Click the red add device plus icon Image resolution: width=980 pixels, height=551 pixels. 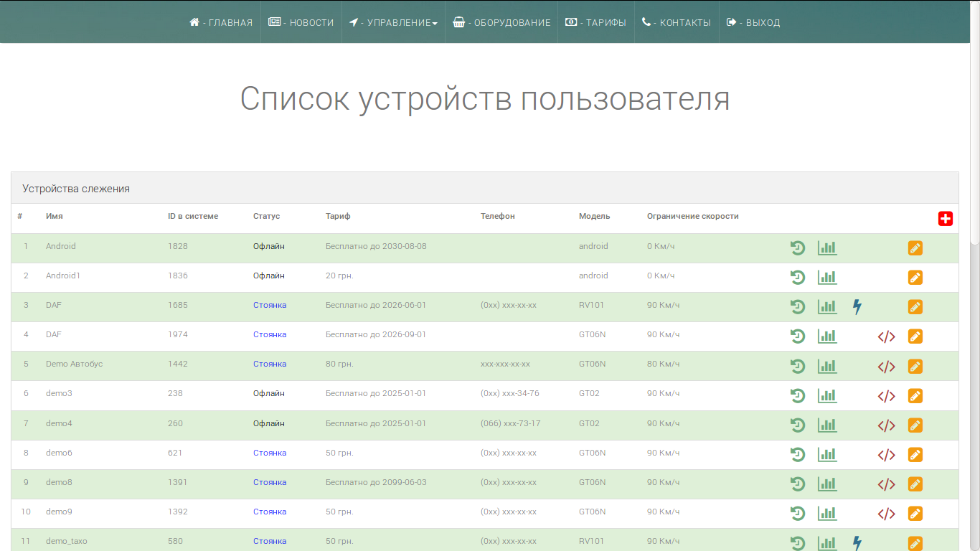point(946,219)
